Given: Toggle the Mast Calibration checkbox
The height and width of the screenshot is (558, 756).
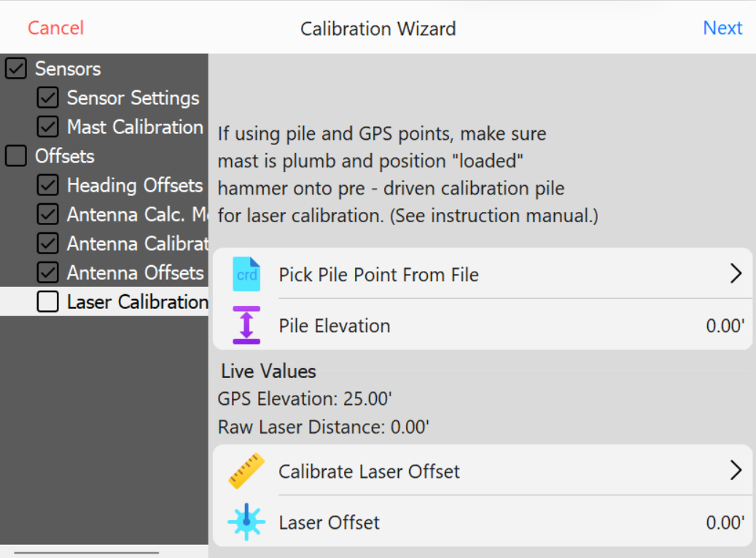Looking at the screenshot, I should [47, 127].
